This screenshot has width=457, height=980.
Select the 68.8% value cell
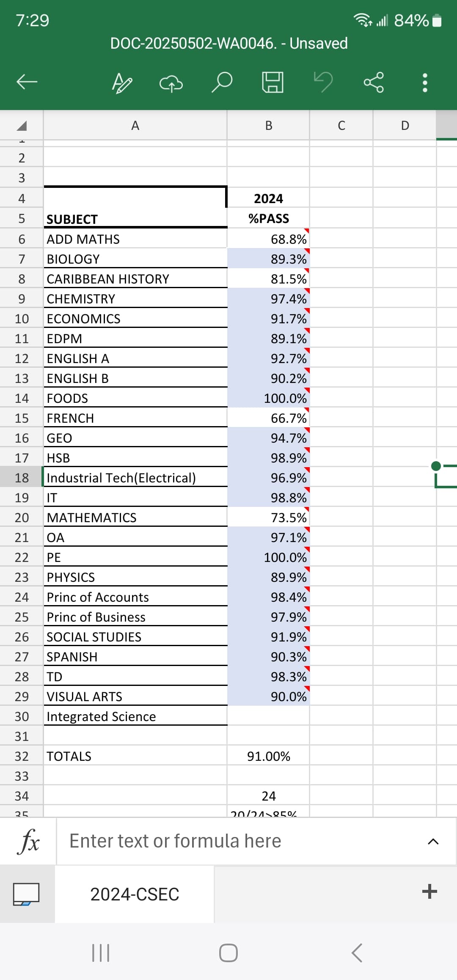pos(268,239)
